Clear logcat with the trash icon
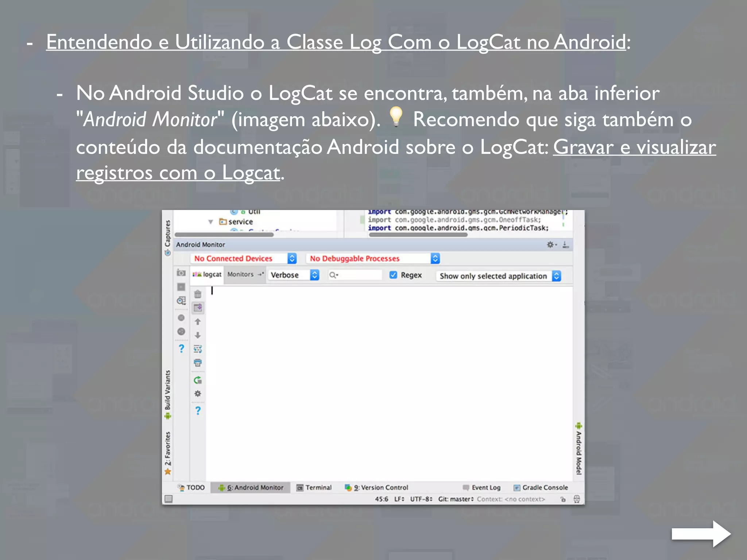 point(198,294)
